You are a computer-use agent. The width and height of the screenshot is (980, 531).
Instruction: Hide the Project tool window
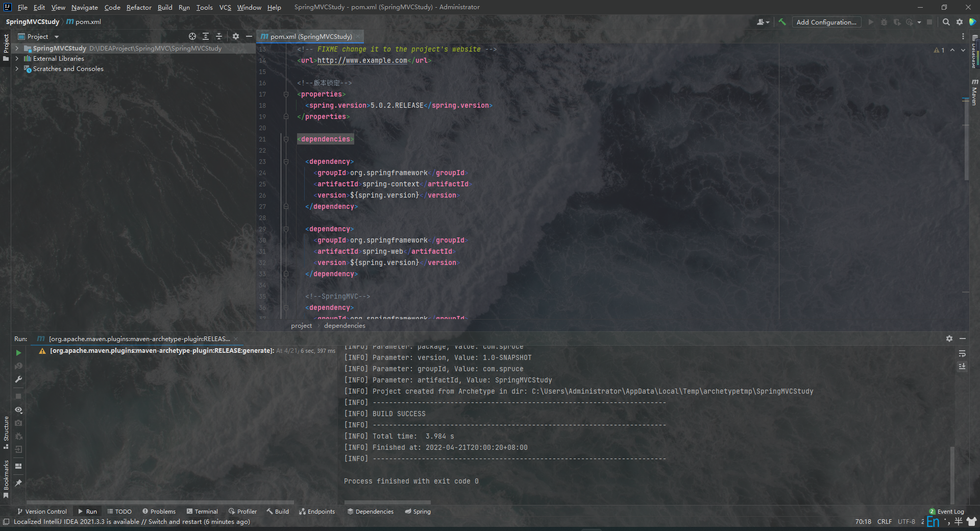click(249, 36)
